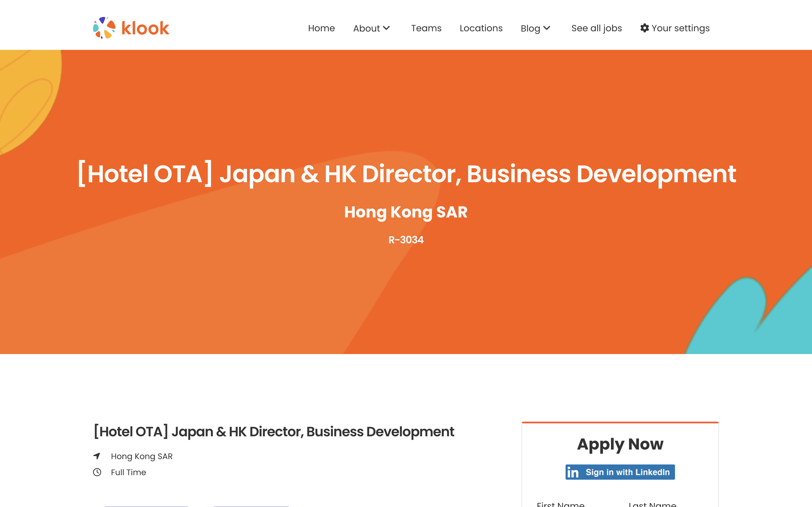The image size is (812, 507).
Task: Click the LinkedIn logo on sign-in button
Action: coord(573,472)
